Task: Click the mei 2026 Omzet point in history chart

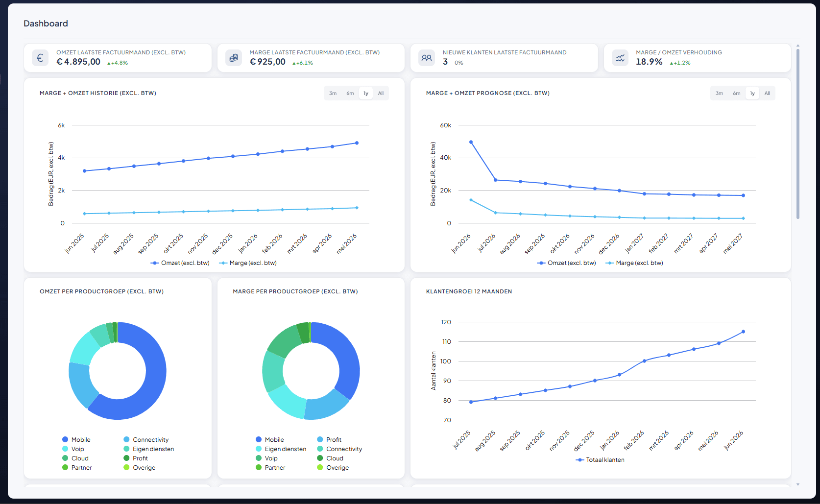Action: [357, 143]
